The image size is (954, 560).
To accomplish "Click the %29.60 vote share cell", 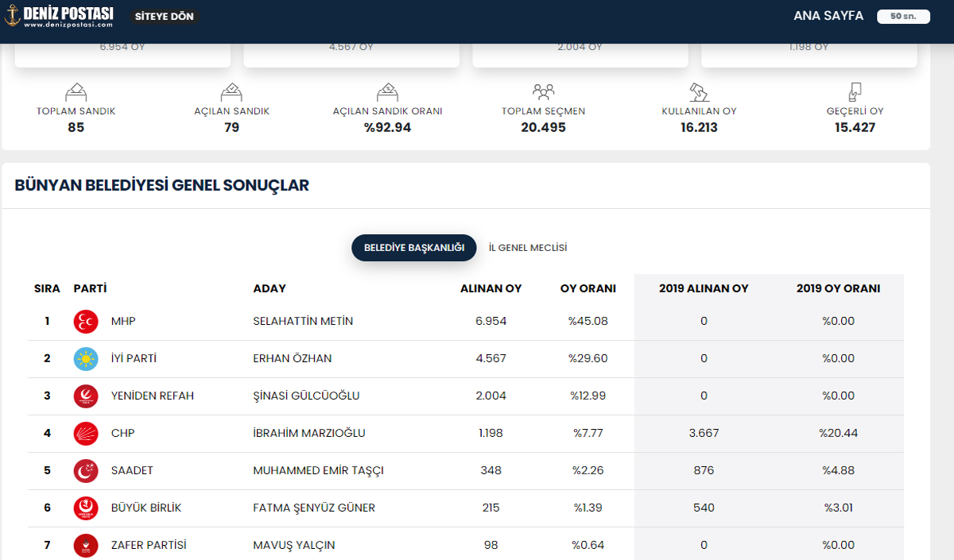I will 588,358.
